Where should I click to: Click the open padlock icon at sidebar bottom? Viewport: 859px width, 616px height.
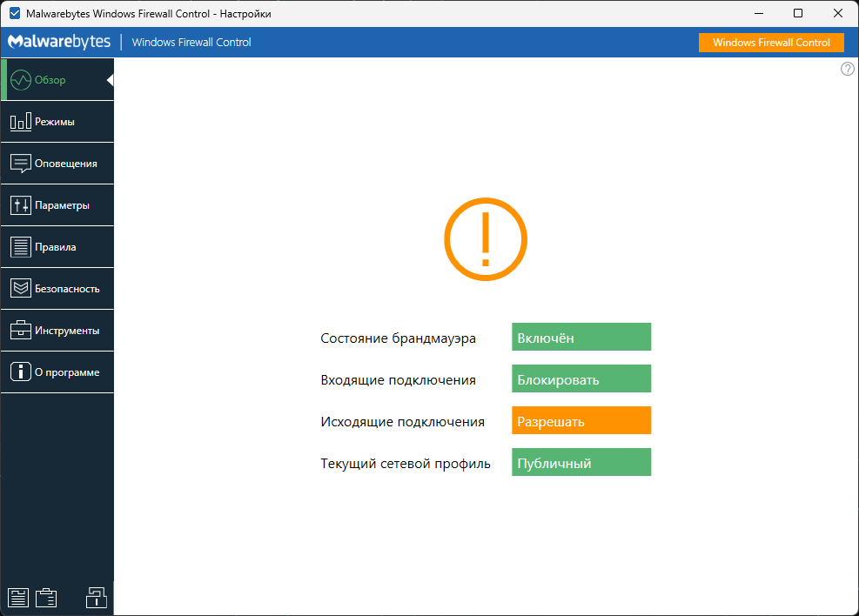click(97, 598)
